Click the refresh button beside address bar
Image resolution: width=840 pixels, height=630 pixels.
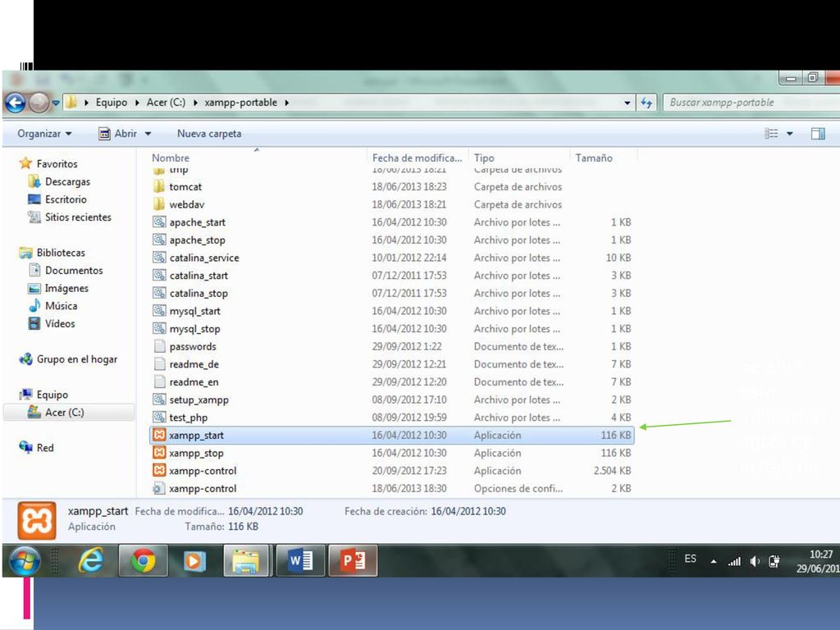click(646, 103)
